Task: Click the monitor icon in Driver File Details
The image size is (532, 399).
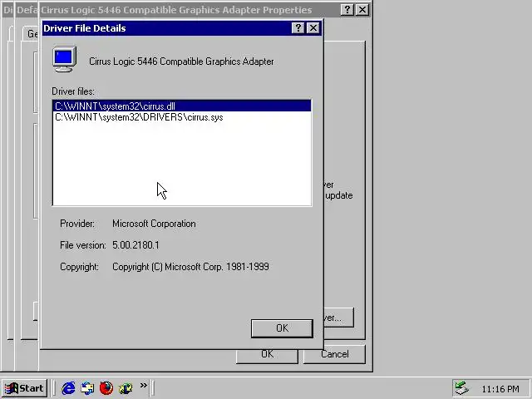Action: (65, 60)
